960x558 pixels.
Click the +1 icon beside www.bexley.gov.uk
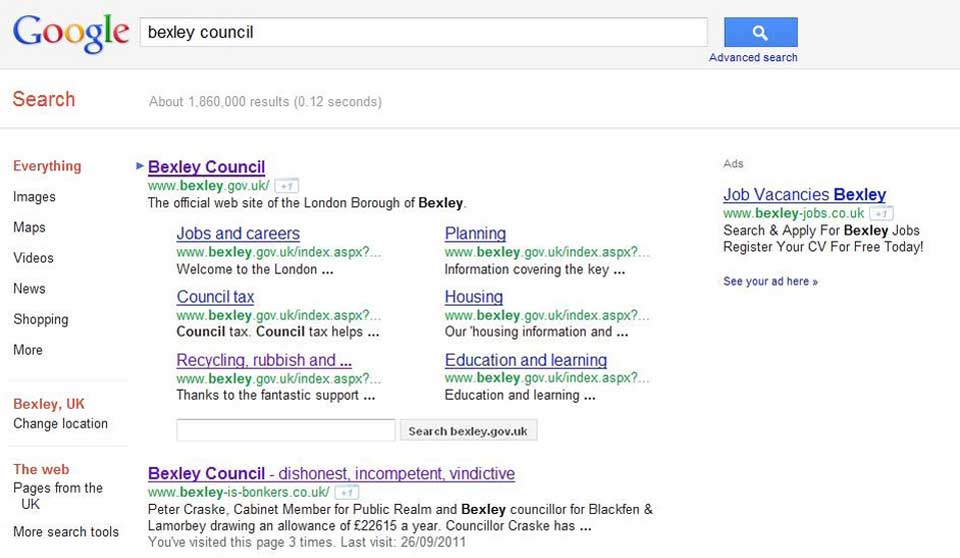[287, 186]
